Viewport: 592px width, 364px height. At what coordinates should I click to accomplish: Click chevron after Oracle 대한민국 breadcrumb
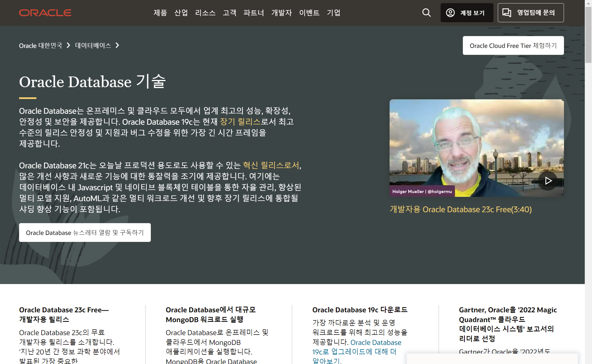[68, 45]
